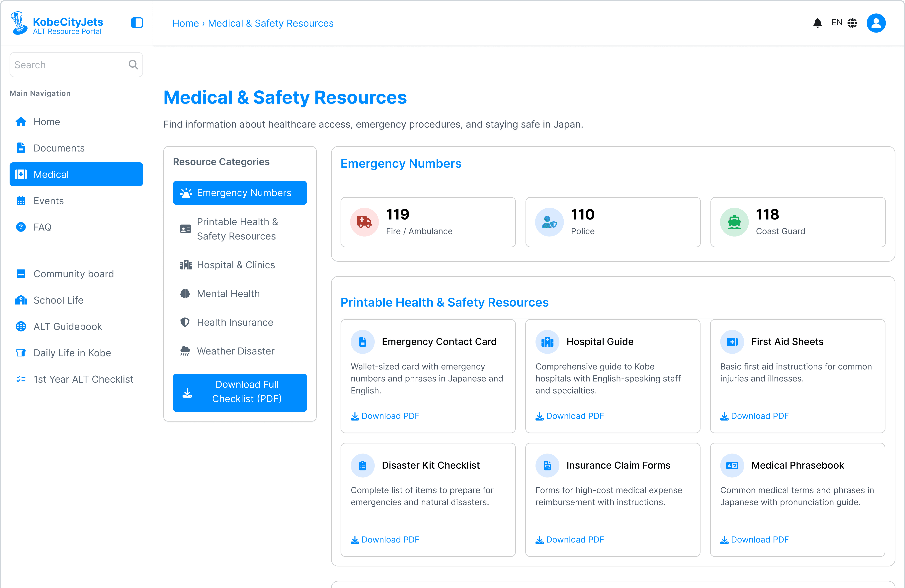Click the Search input field
Viewport: 905px width, 588px height.
pyautogui.click(x=68, y=65)
